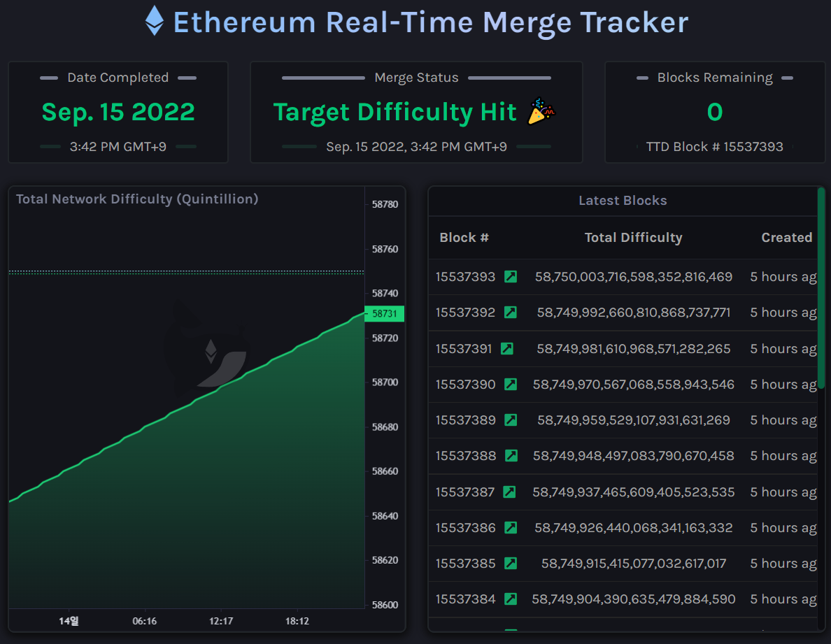Click the Ethereum Real-Time Merge Tracker title
Viewport: 831px width, 644px height.
pyautogui.click(x=430, y=22)
